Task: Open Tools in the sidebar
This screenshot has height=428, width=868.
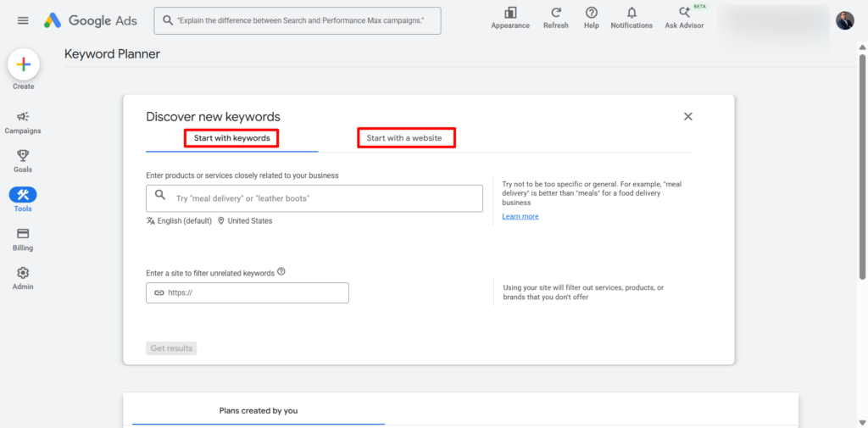Action: (23, 200)
